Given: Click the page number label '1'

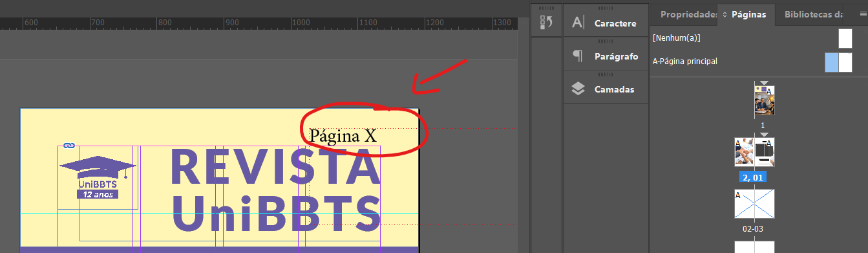Looking at the screenshot, I should [x=763, y=126].
